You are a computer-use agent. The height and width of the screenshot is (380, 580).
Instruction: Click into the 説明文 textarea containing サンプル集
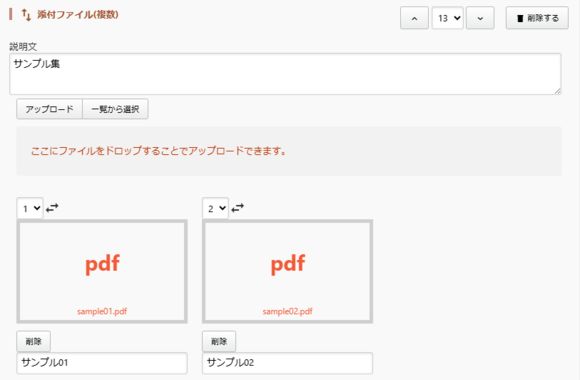click(285, 74)
